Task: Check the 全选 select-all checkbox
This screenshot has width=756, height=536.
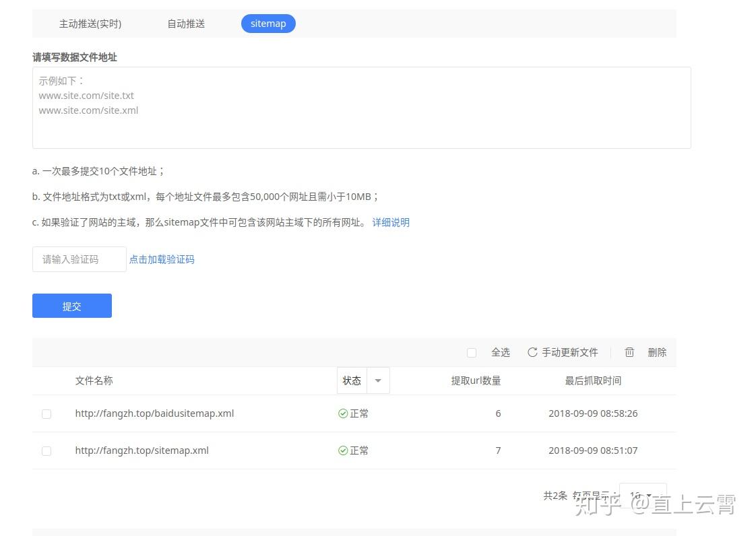Action: pyautogui.click(x=472, y=352)
